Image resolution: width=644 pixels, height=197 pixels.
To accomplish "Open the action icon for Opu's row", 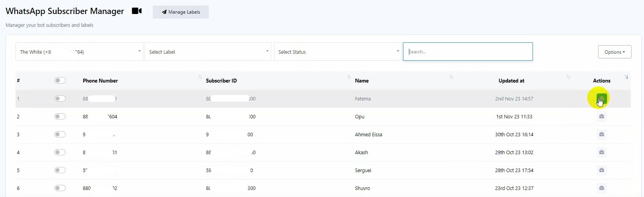I will click(601, 116).
